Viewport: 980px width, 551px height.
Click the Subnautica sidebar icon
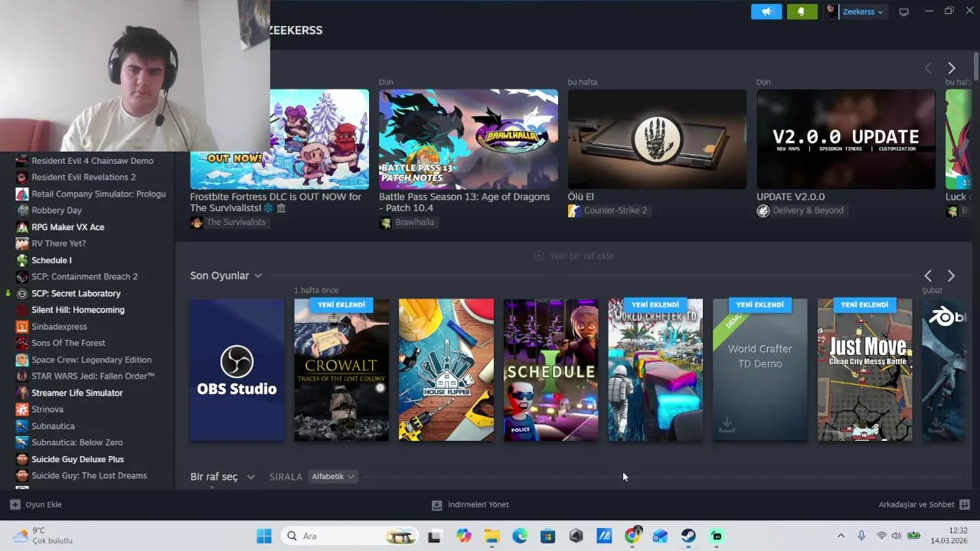[x=22, y=426]
